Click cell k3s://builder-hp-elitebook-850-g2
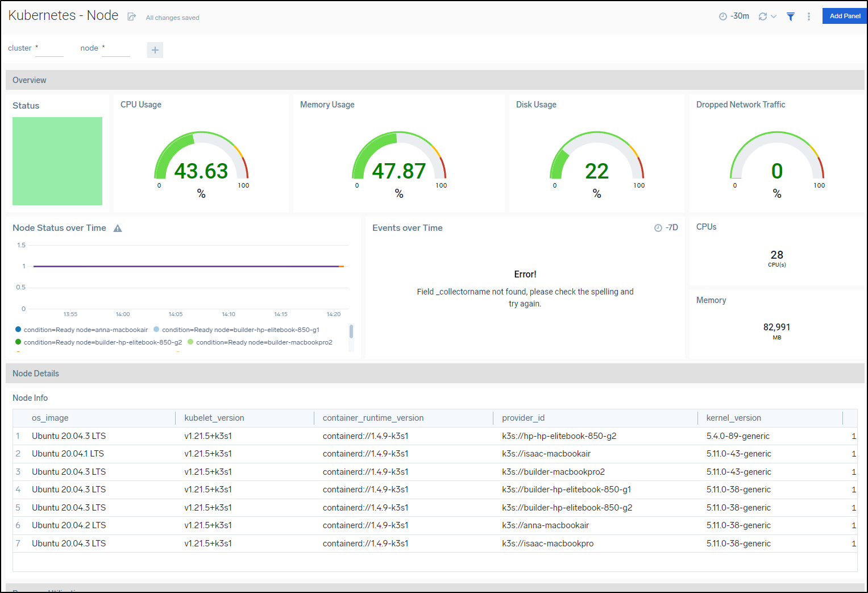 tap(567, 508)
